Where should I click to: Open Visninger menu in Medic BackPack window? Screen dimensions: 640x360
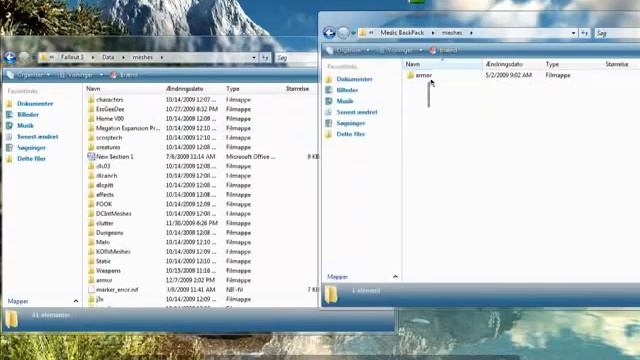400,50
